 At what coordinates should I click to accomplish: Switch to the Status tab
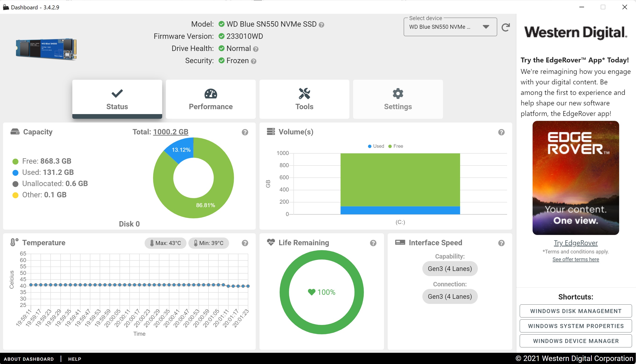point(117,99)
